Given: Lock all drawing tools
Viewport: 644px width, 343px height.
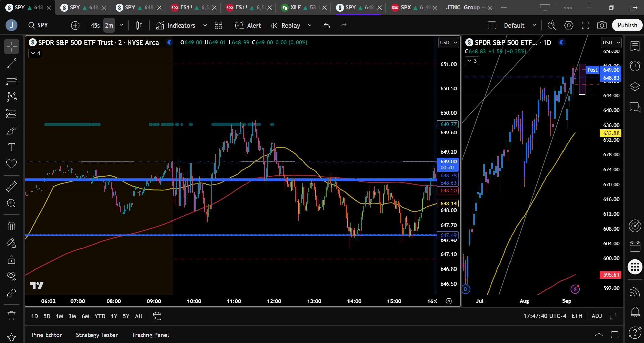Looking at the screenshot, I should [11, 259].
